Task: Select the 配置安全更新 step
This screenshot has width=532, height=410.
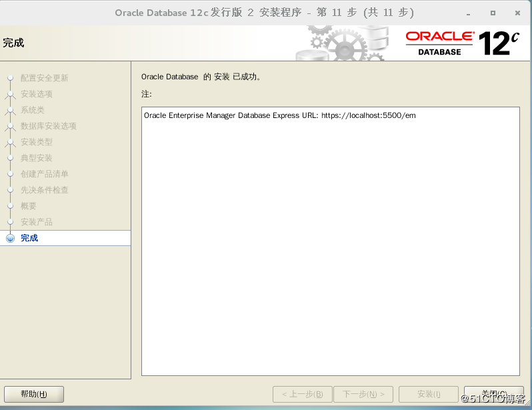Action: click(45, 78)
